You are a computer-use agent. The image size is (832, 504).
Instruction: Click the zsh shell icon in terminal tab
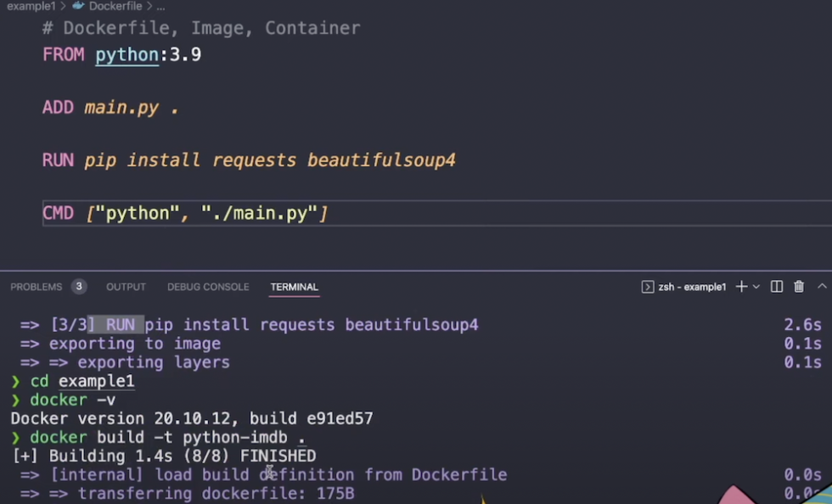pos(647,287)
